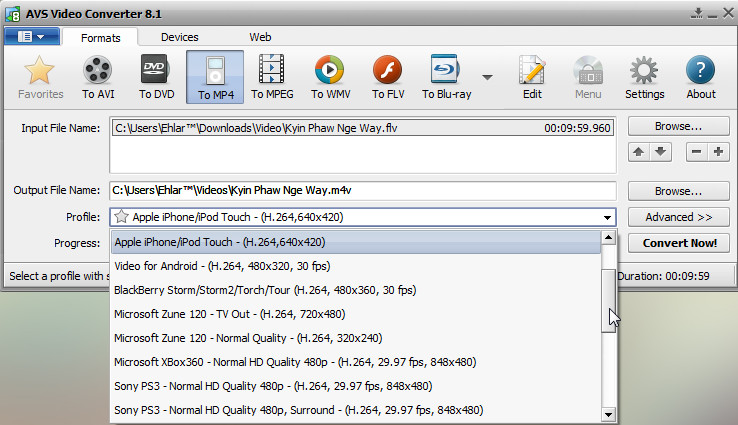Move input file up with arrow
This screenshot has height=425, width=738.
(x=639, y=152)
